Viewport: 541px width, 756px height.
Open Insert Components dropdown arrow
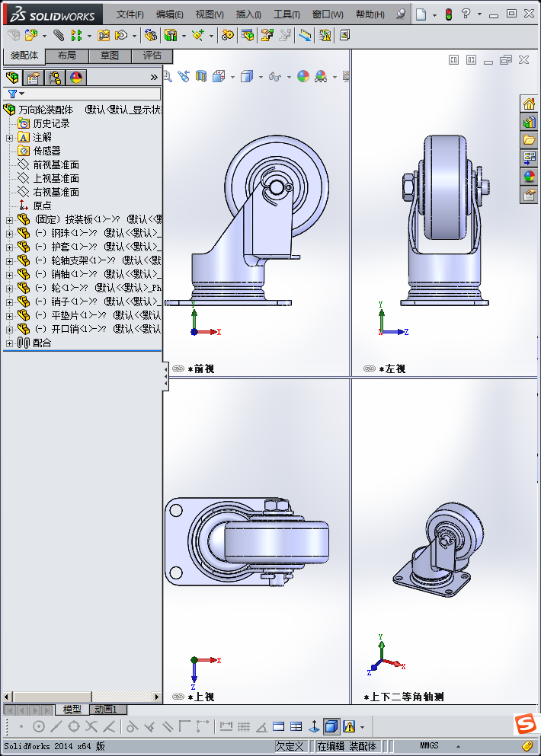click(x=44, y=36)
